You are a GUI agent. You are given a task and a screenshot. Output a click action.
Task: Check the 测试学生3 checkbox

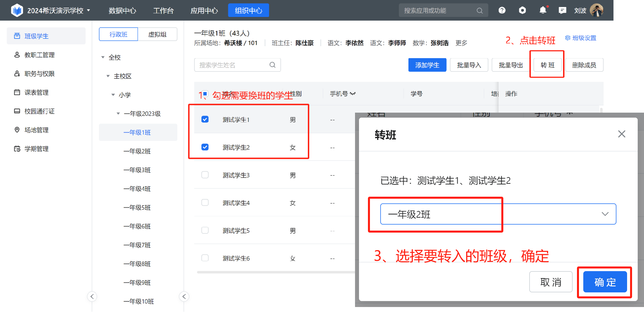[x=205, y=175]
